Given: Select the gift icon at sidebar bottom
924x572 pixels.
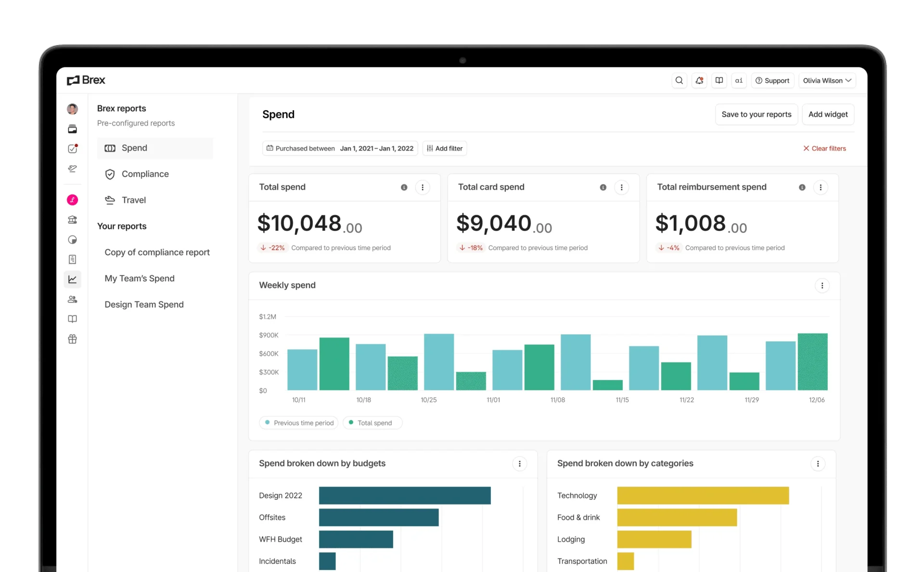Looking at the screenshot, I should click(x=73, y=339).
